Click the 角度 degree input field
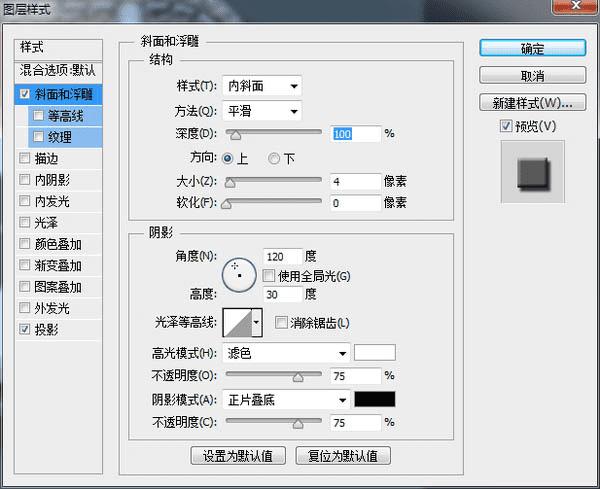This screenshot has width=600, height=489. coord(283,256)
